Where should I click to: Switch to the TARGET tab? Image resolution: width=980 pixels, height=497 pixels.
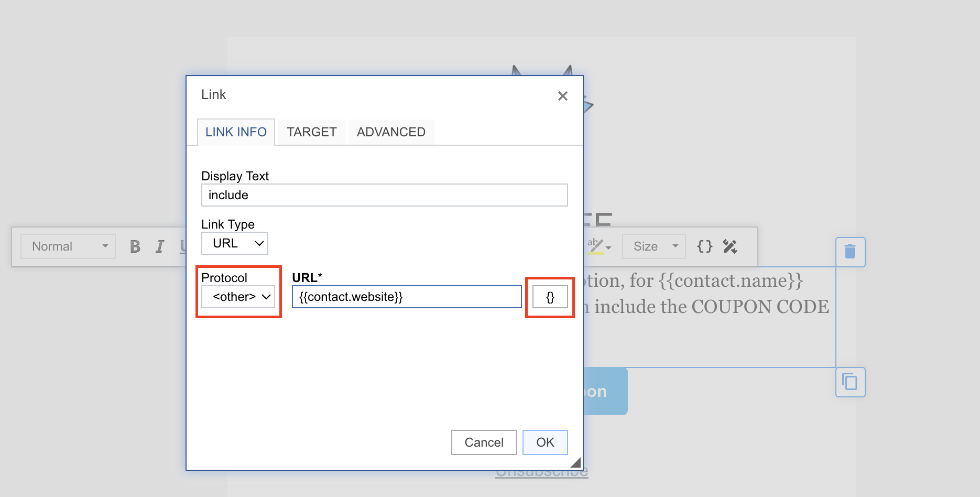[311, 132]
